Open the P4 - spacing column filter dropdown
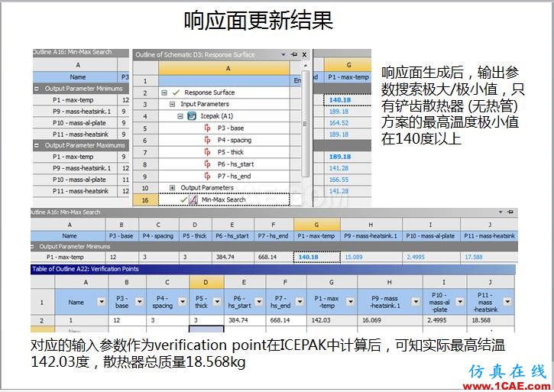This screenshot has width=554, height=392. (183, 302)
